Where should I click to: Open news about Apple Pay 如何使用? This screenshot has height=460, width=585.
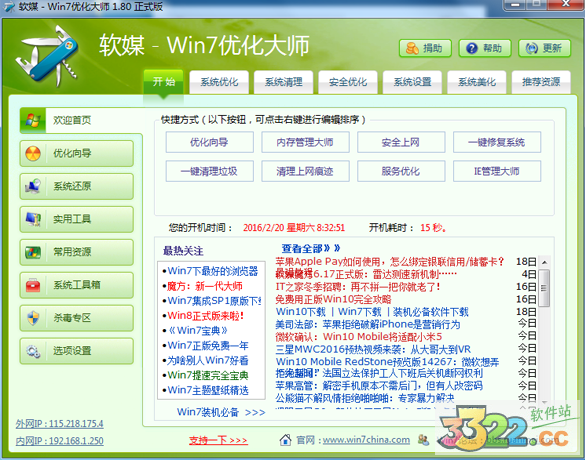tap(390, 262)
